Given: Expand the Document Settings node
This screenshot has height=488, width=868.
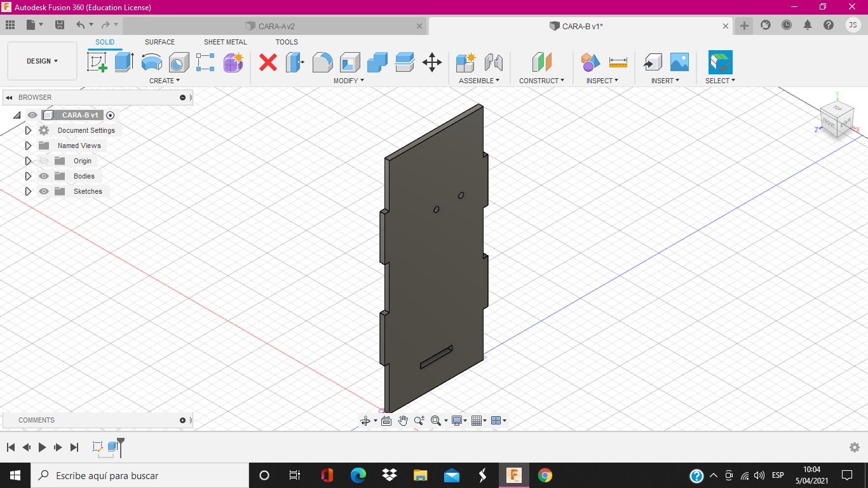Looking at the screenshot, I should point(28,130).
